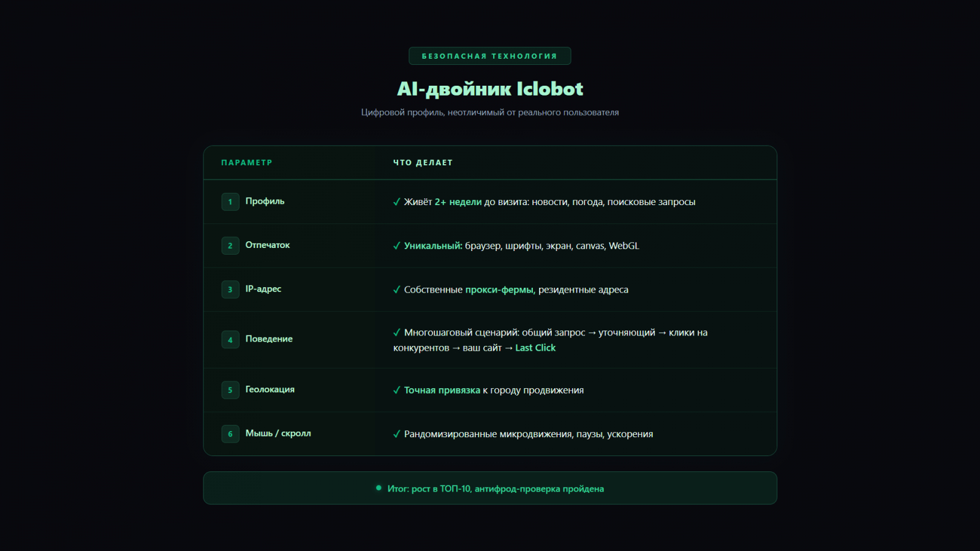This screenshot has height=551, width=980.
Task: Select the "Отпечаток" parameter label
Action: 268,245
